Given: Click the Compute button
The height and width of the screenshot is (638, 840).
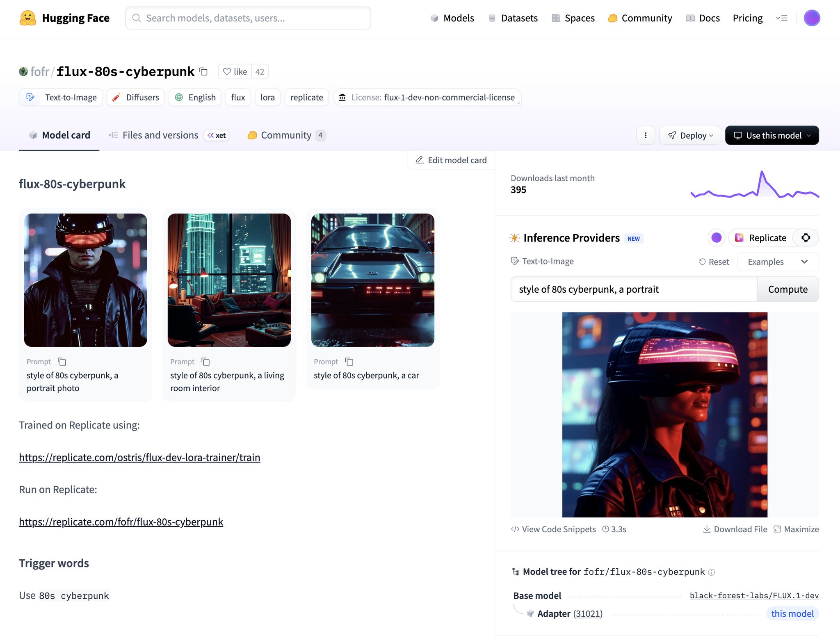Looking at the screenshot, I should click(x=787, y=289).
